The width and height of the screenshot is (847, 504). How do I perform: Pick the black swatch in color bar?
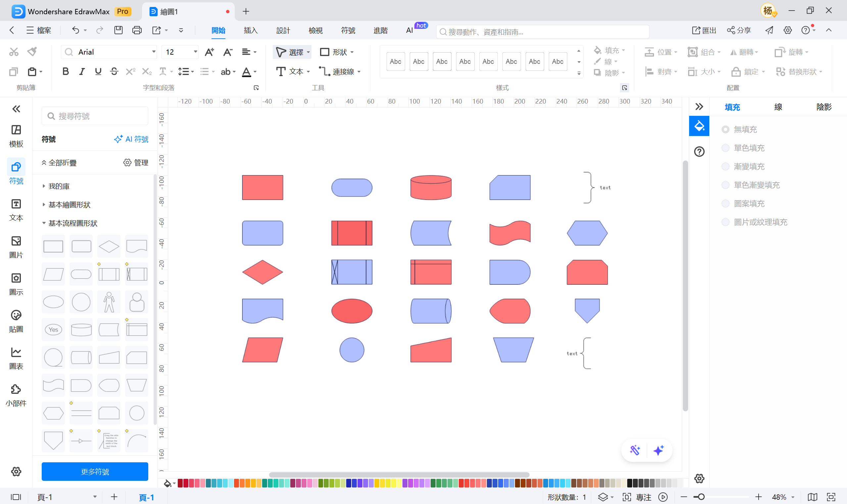point(629,483)
